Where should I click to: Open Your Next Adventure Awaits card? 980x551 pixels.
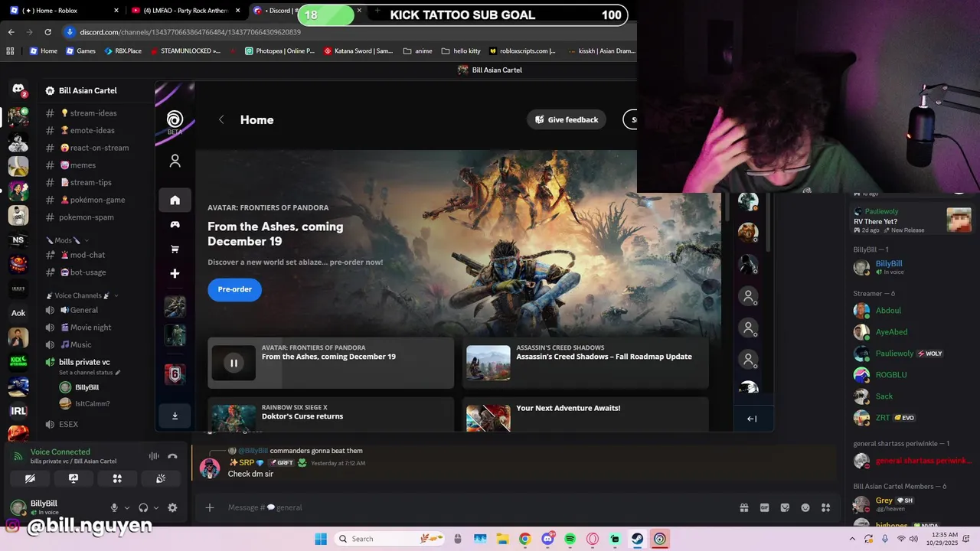(586, 414)
